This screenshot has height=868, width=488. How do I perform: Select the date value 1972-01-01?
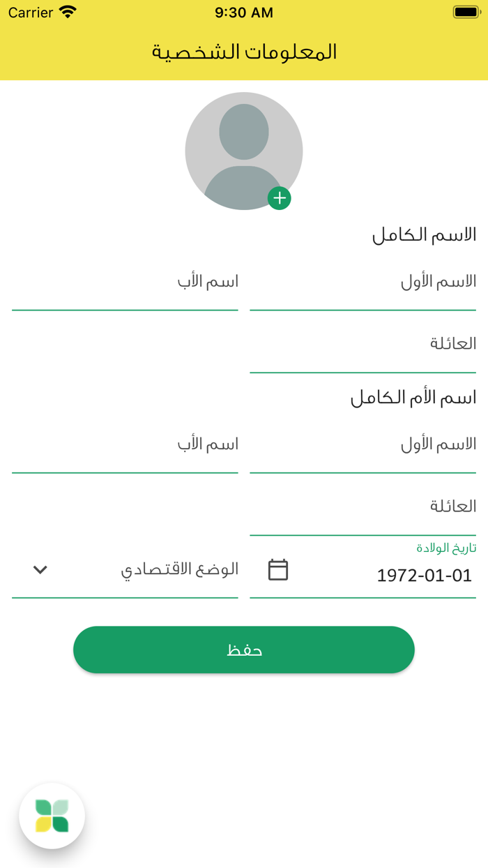coord(423,575)
